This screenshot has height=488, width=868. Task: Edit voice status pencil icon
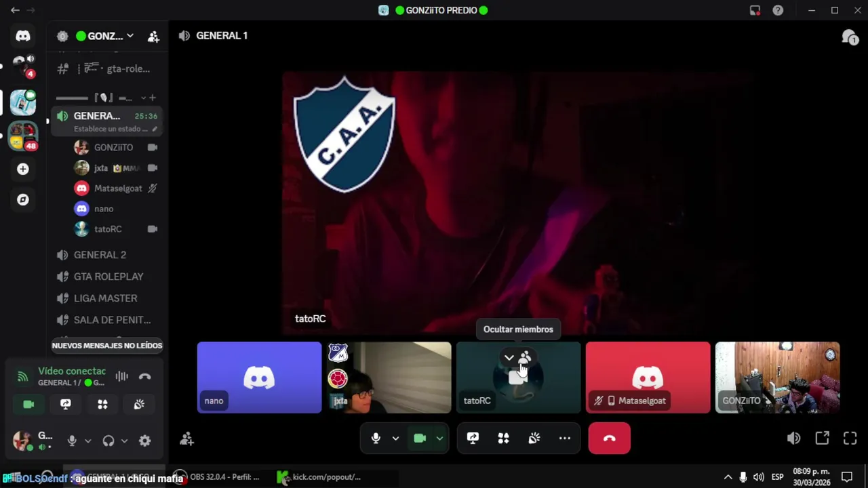coord(155,129)
